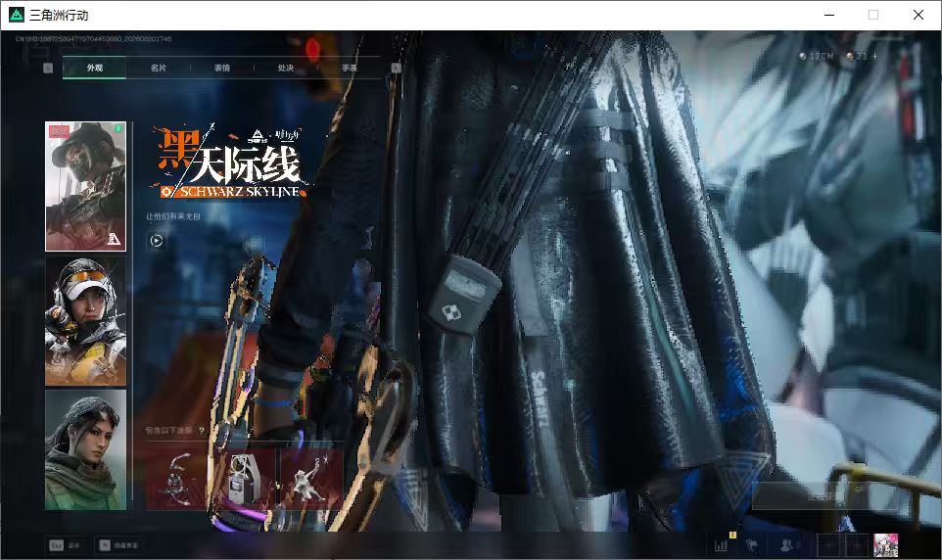Open the 名片 tab
Image resolution: width=942 pixels, height=560 pixels.
pos(158,68)
